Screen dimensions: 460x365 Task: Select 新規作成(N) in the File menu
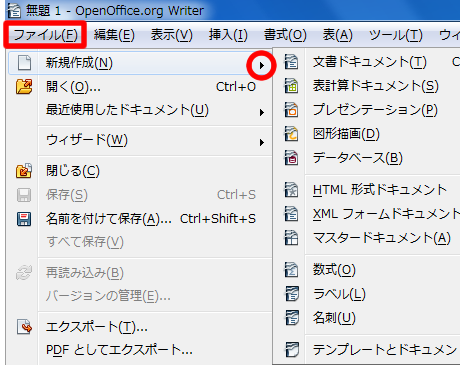point(140,63)
